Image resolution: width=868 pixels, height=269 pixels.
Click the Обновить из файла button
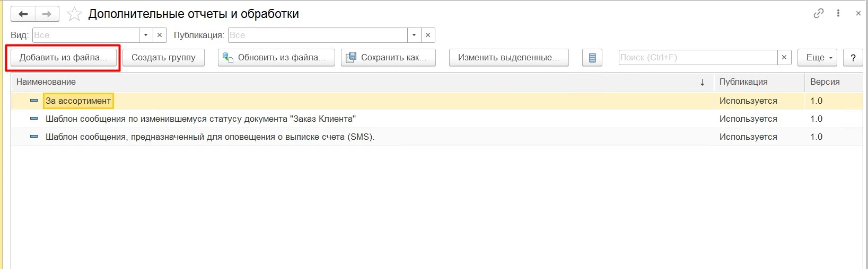[276, 58]
